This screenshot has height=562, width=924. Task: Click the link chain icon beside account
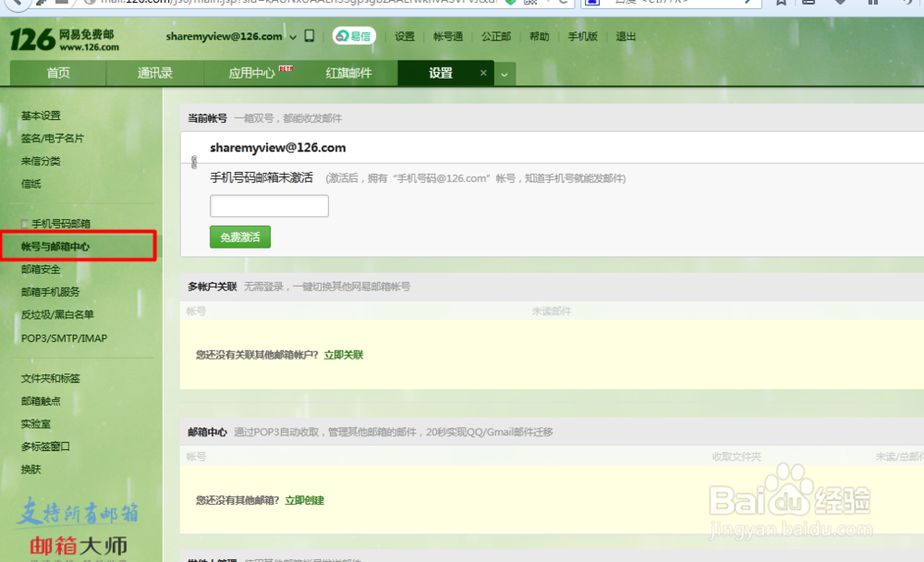pos(194,162)
